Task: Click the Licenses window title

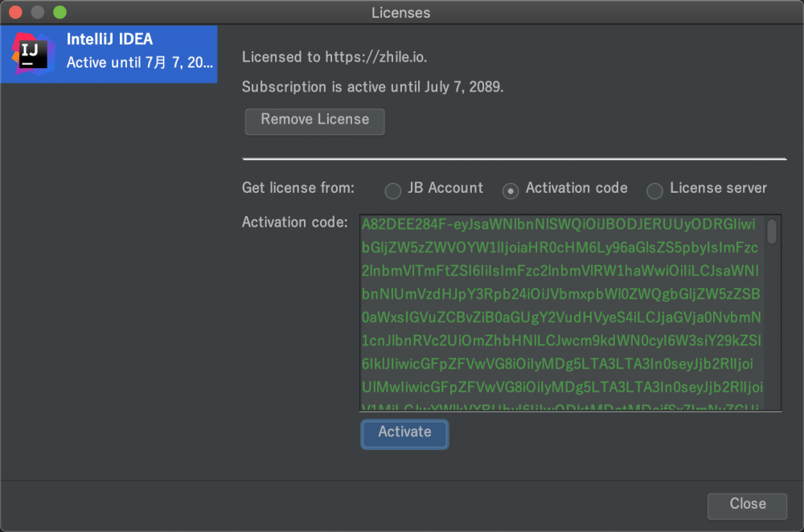Action: 400,13
